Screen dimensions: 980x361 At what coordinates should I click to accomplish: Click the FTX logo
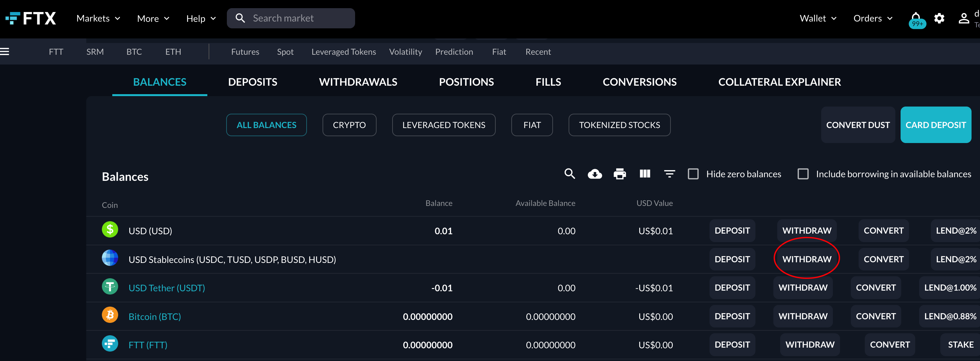31,18
